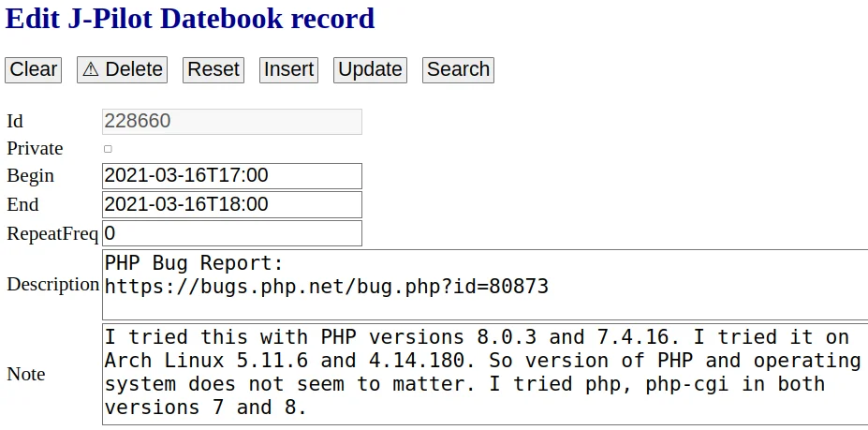The image size is (868, 430).
Task: Toggle the Private checkbox
Action: [x=108, y=149]
